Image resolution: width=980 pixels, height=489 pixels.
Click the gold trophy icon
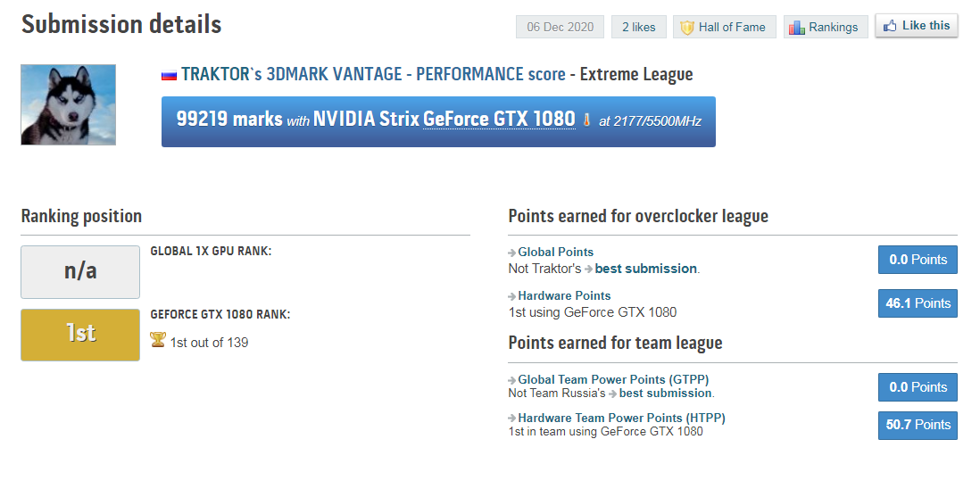pos(158,341)
